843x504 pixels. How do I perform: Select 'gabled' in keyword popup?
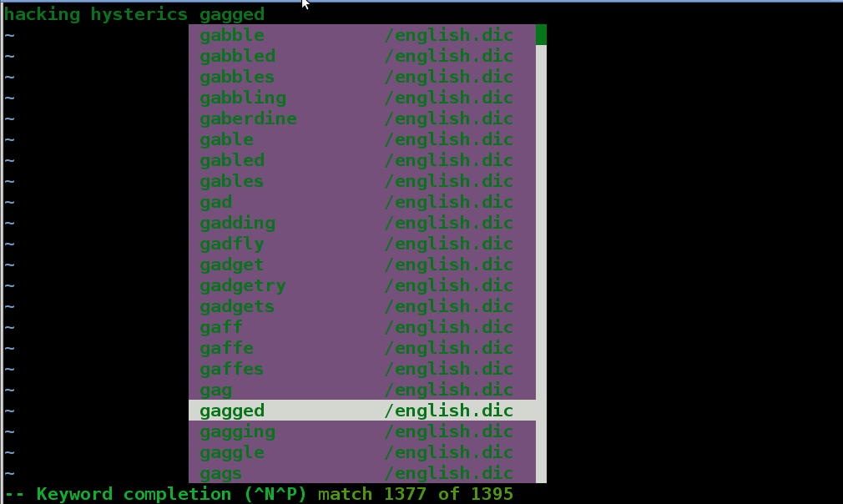pyautogui.click(x=362, y=160)
